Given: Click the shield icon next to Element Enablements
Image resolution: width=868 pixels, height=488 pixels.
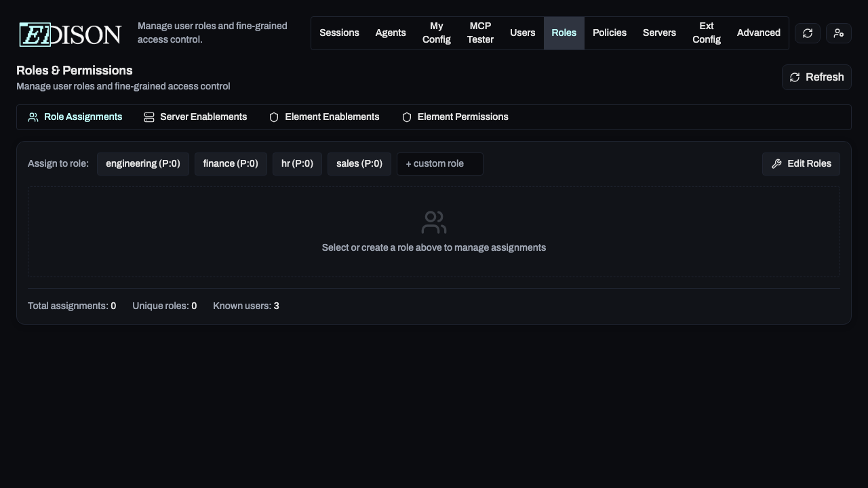Looking at the screenshot, I should [x=273, y=117].
